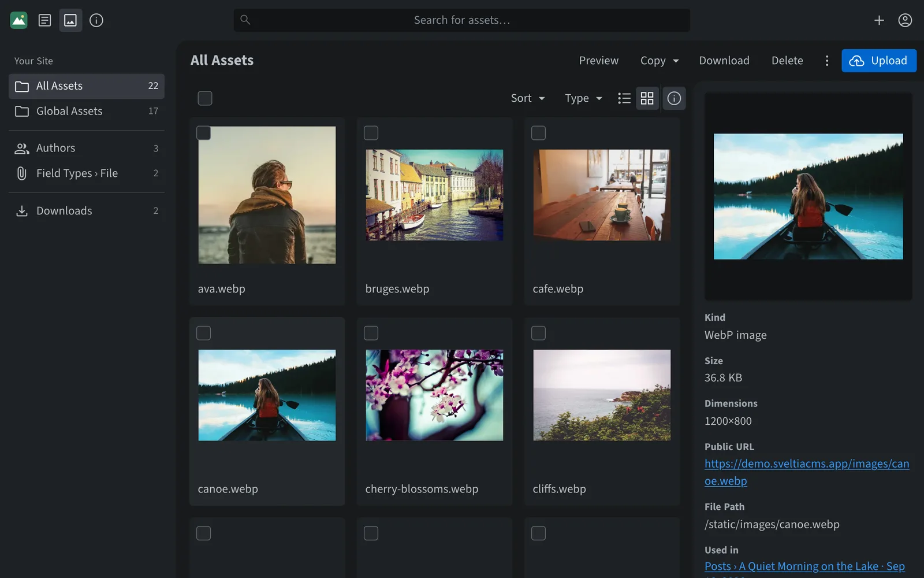Select the cafe.webp checkbox
The width and height of the screenshot is (924, 578).
(539, 133)
